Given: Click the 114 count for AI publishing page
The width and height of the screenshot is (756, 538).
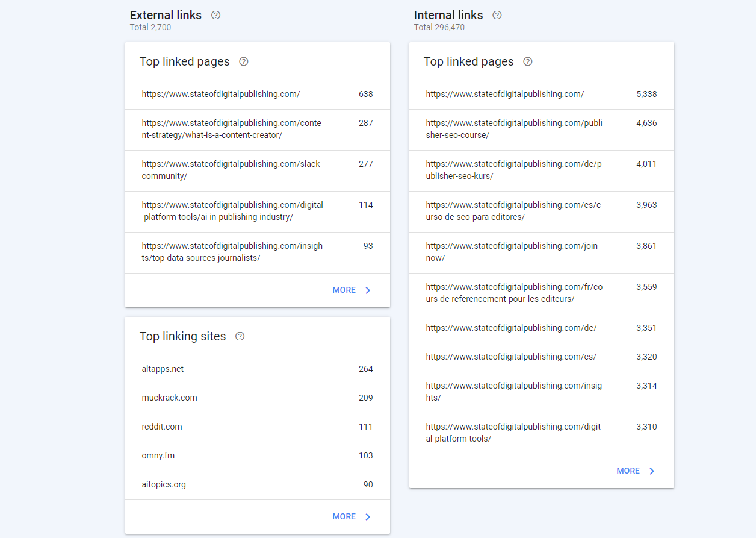Looking at the screenshot, I should 366,205.
